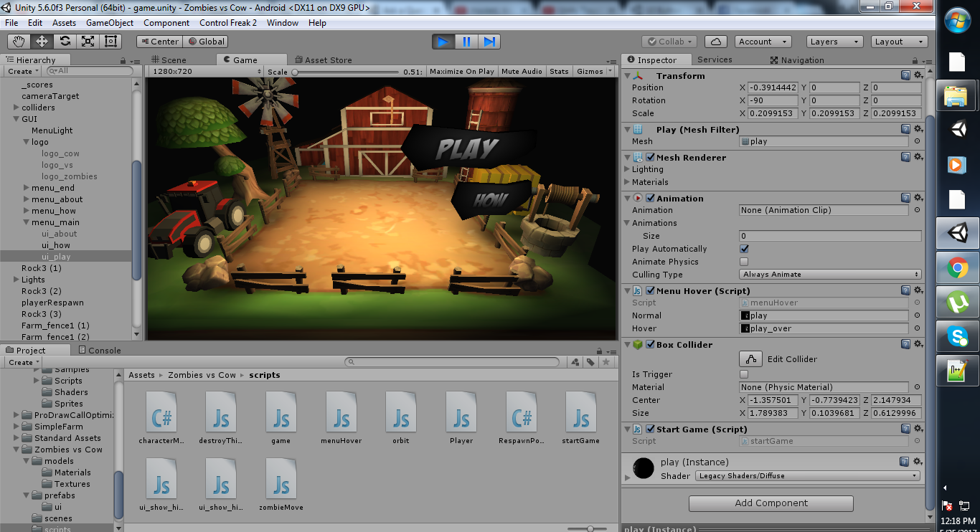Click Edit Collider icon button
Image resolution: width=980 pixels, height=532 pixels.
tap(750, 359)
